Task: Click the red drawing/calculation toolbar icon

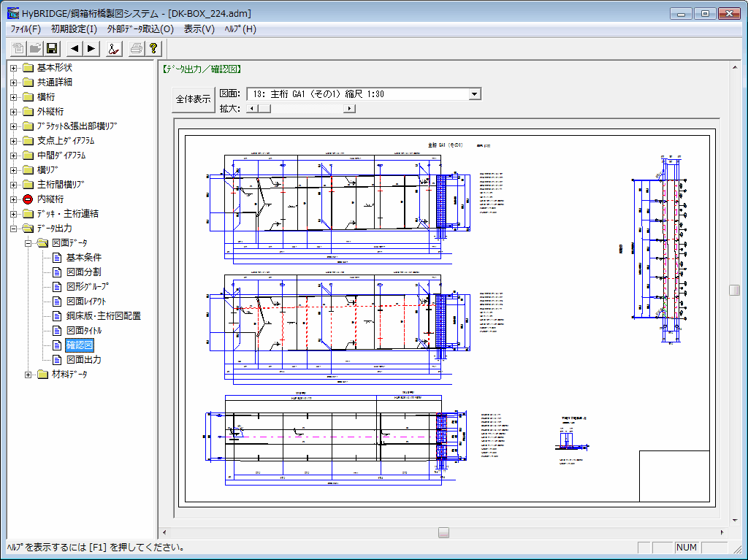Action: click(x=113, y=49)
